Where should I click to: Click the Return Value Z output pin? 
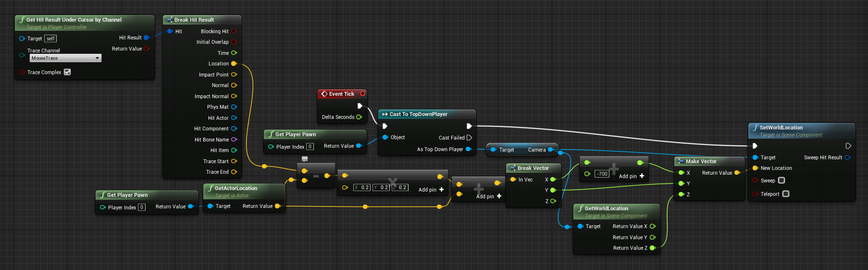pos(653,248)
